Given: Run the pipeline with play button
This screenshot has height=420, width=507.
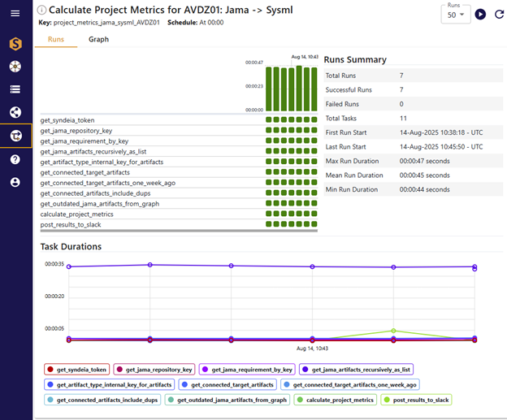Looking at the screenshot, I should pyautogui.click(x=480, y=15).
